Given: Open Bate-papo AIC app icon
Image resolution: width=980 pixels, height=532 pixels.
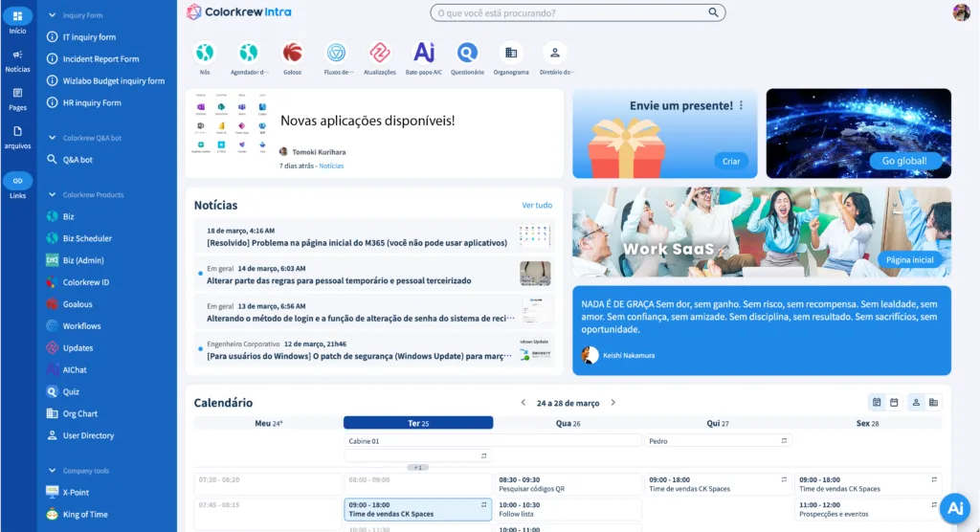Looking at the screenshot, I should coord(424,54).
